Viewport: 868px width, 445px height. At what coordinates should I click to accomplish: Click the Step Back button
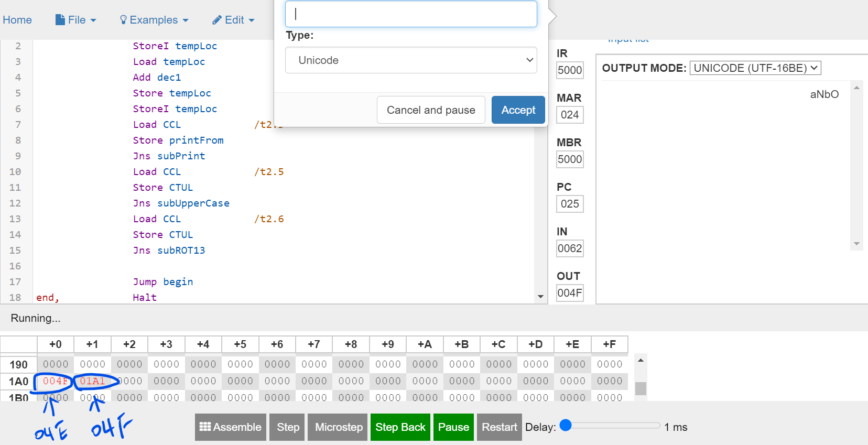coord(400,427)
